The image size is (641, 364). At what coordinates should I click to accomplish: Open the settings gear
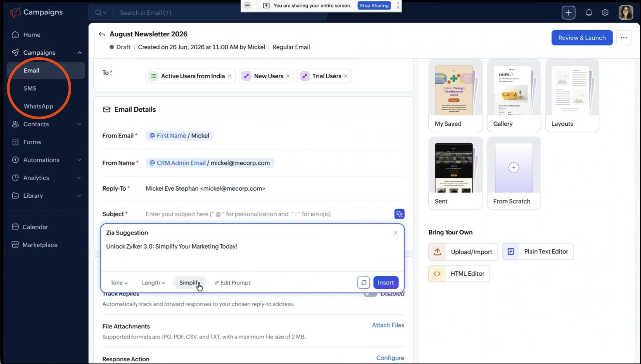[605, 13]
